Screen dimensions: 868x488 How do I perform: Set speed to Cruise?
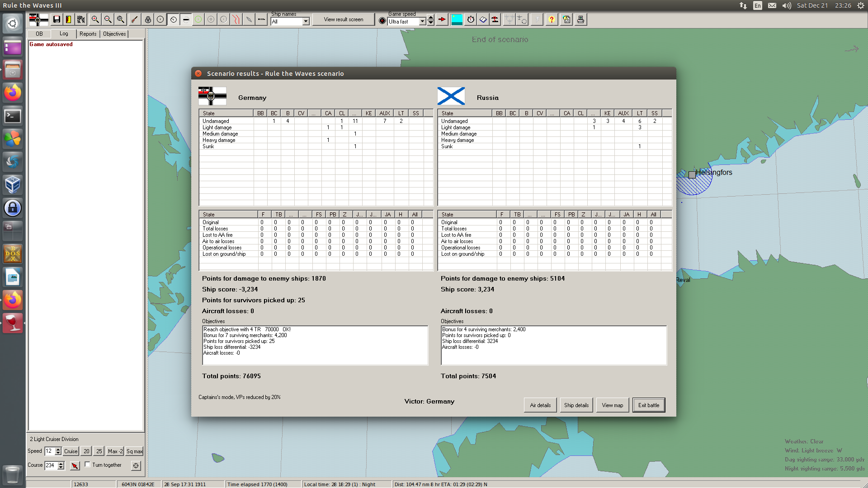click(71, 451)
